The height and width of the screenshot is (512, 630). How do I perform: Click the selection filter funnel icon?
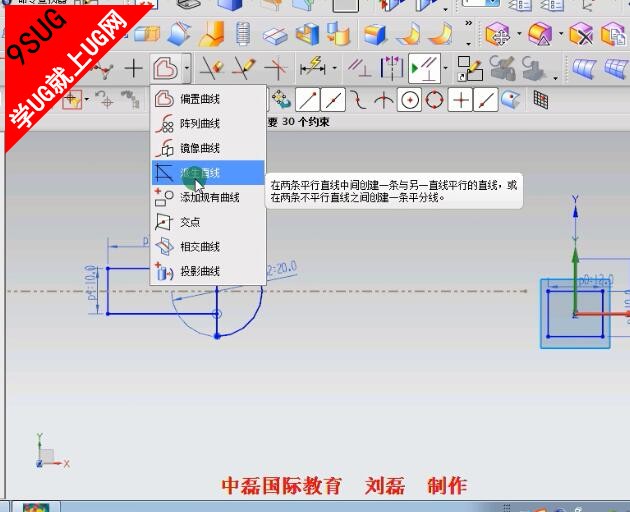pos(72,99)
